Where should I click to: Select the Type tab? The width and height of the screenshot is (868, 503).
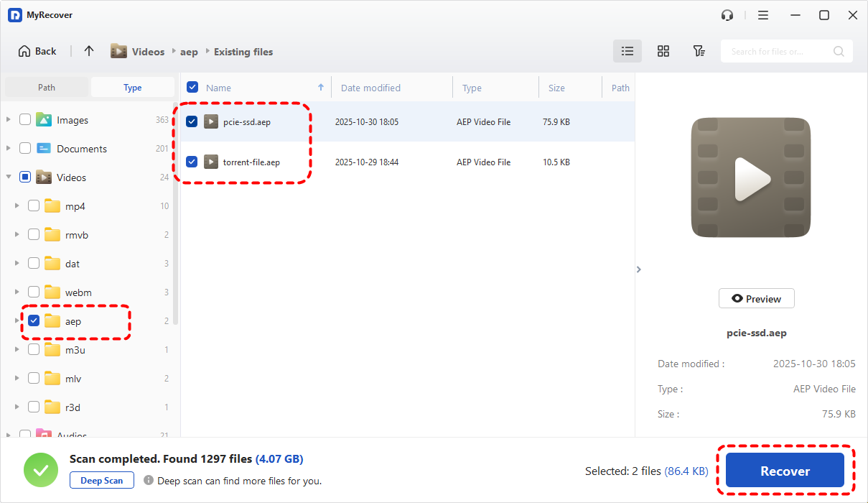(x=133, y=88)
